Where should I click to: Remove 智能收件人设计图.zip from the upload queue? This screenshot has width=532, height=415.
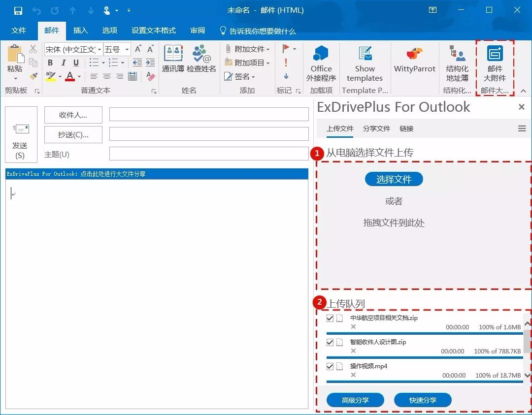coord(353,351)
